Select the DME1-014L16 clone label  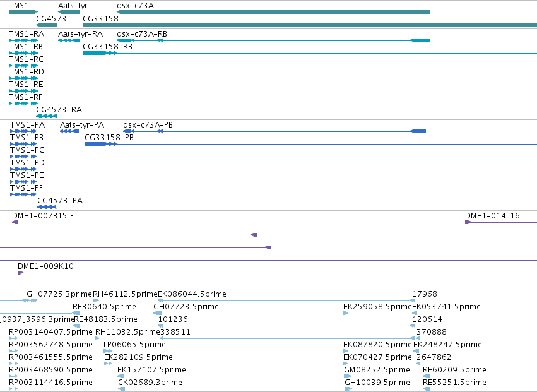(492, 216)
